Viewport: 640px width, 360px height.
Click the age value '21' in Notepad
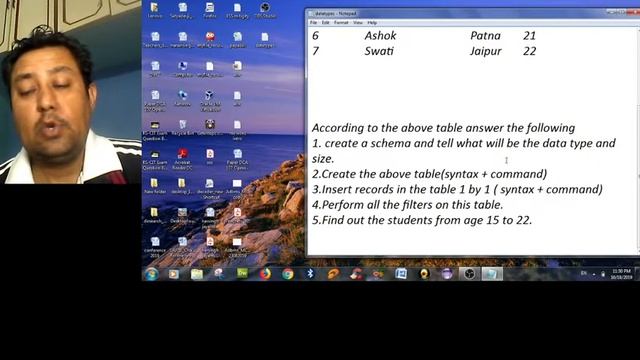[529, 36]
